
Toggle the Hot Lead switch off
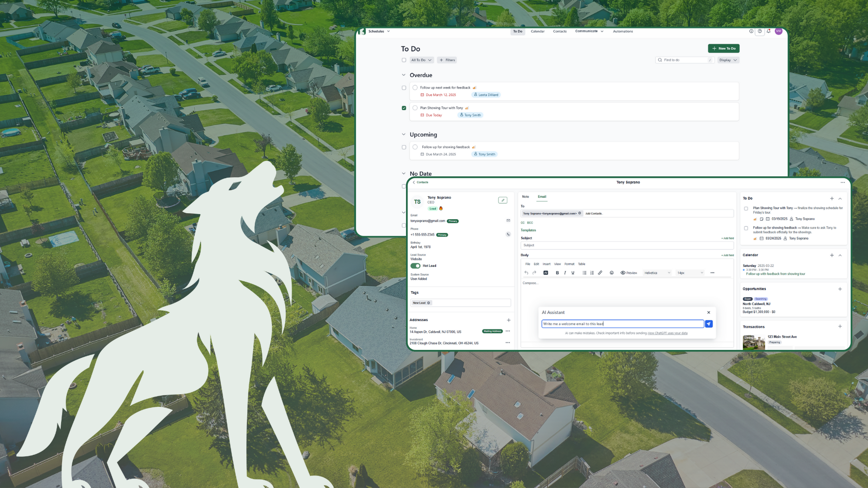[415, 266]
